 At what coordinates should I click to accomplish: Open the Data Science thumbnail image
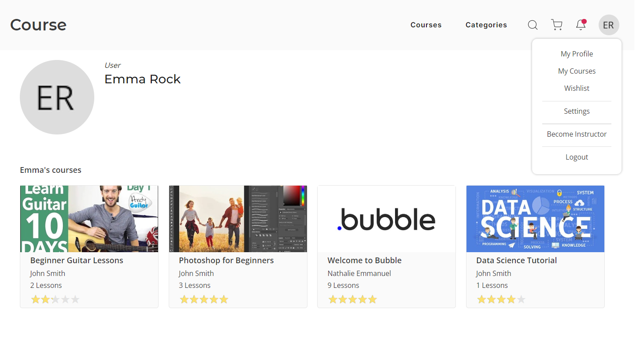coord(535,219)
